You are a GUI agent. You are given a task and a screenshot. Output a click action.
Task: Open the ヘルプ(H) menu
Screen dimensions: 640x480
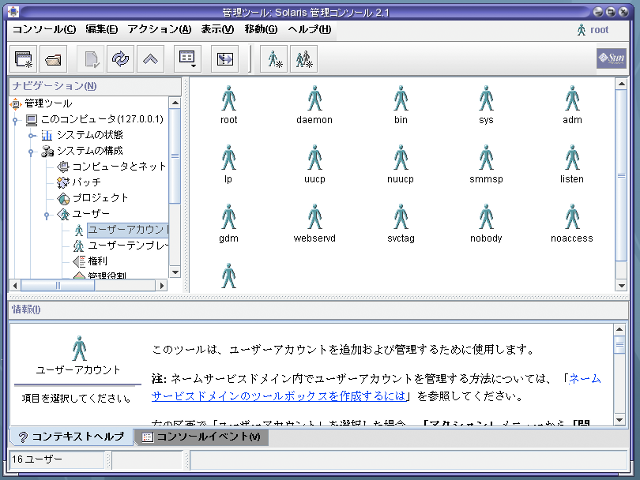click(x=309, y=29)
